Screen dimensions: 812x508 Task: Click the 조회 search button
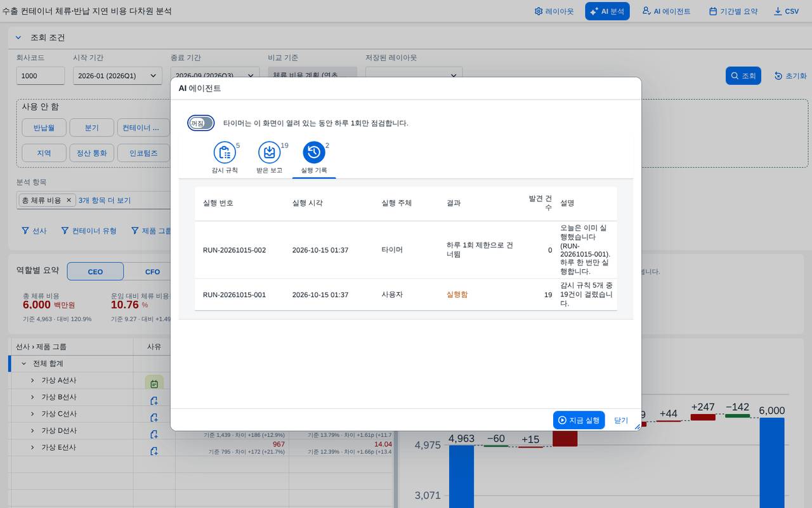[x=743, y=76]
